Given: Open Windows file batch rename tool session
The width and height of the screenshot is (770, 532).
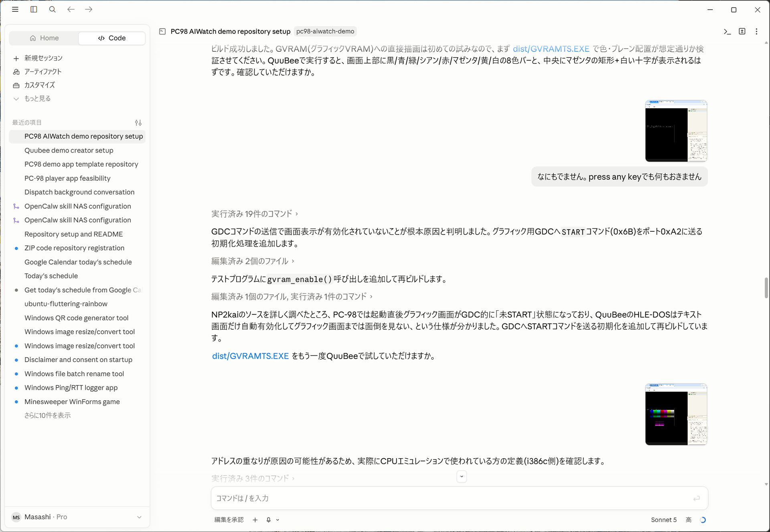Looking at the screenshot, I should pyautogui.click(x=77, y=374).
